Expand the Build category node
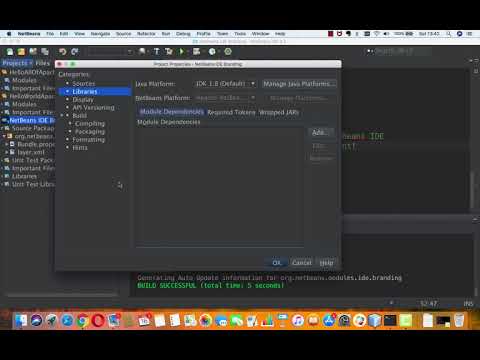 pyautogui.click(x=62, y=115)
